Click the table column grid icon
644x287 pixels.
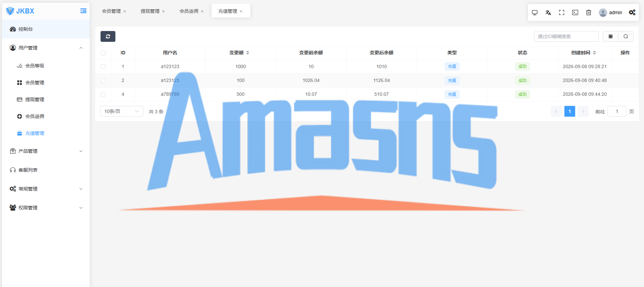(611, 36)
